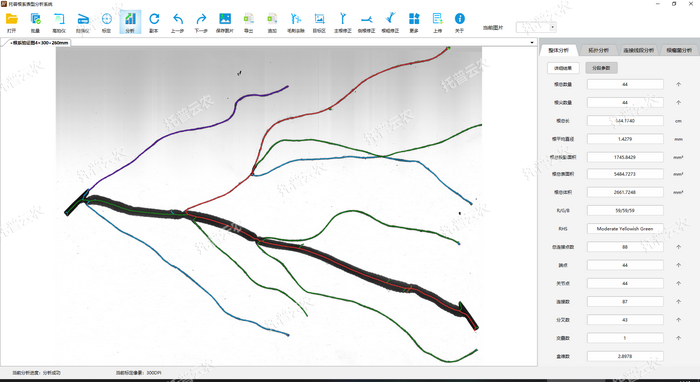Viewport: 700px width, 382px height.
Task: Open the current image dropdown in toolbar
Action: 536,27
